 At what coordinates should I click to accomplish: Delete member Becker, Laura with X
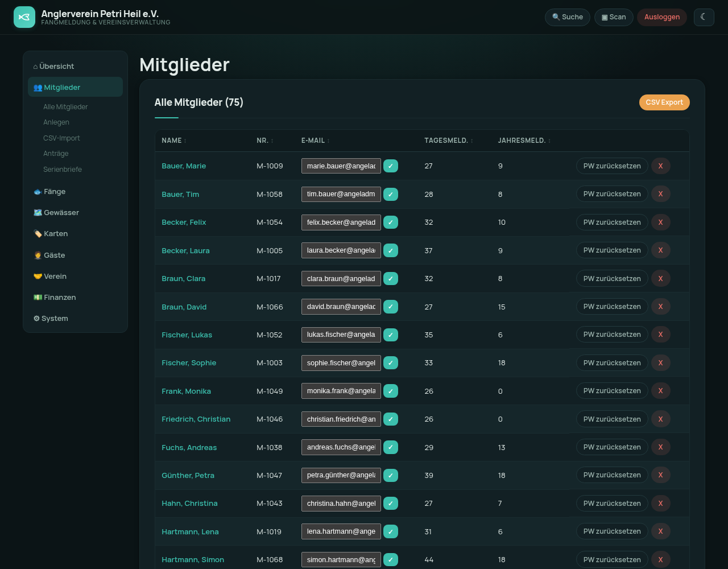tap(661, 250)
